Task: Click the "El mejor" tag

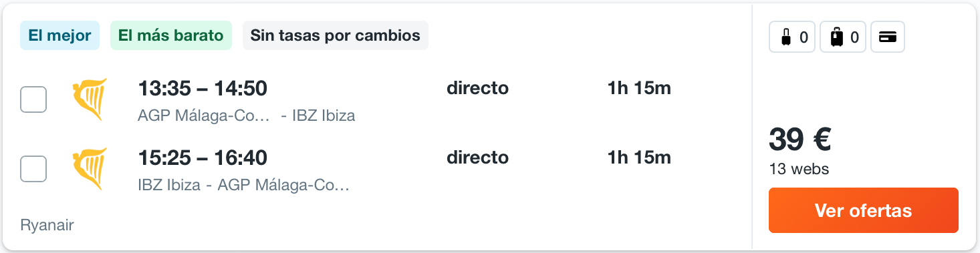Action: click(60, 35)
